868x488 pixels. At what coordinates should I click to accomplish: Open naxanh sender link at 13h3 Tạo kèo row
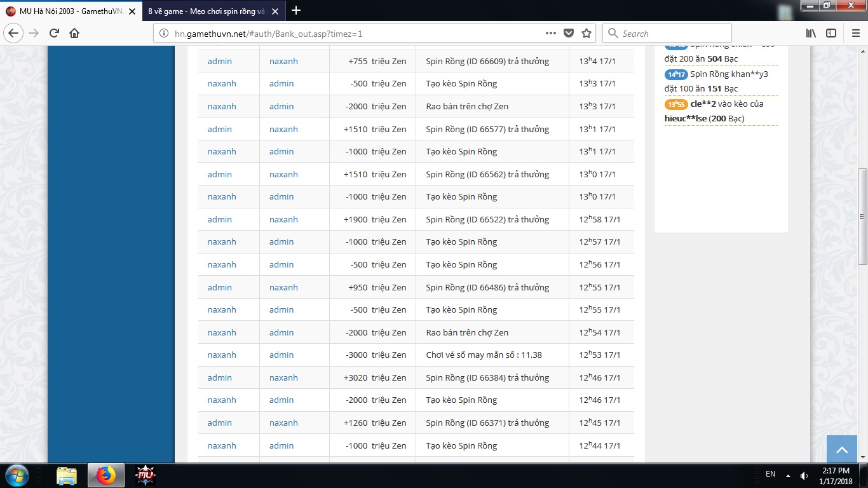(222, 83)
